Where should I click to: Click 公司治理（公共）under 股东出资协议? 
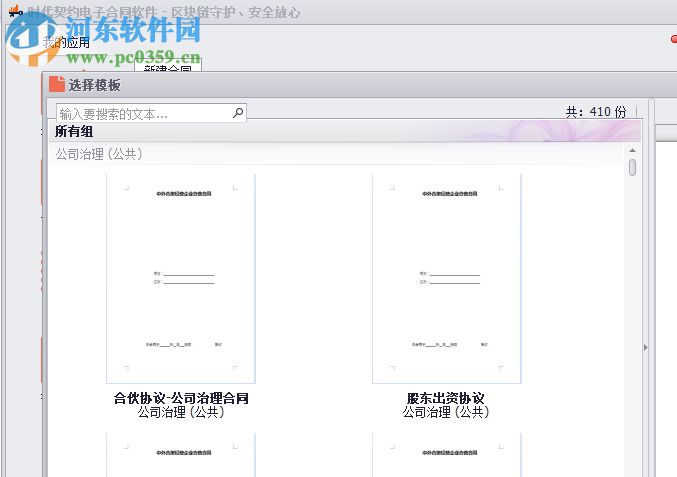click(446, 412)
